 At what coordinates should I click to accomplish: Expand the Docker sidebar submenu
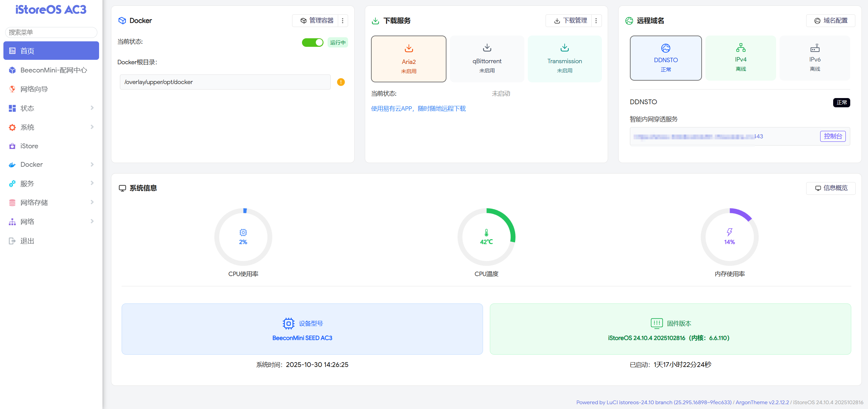click(x=51, y=164)
